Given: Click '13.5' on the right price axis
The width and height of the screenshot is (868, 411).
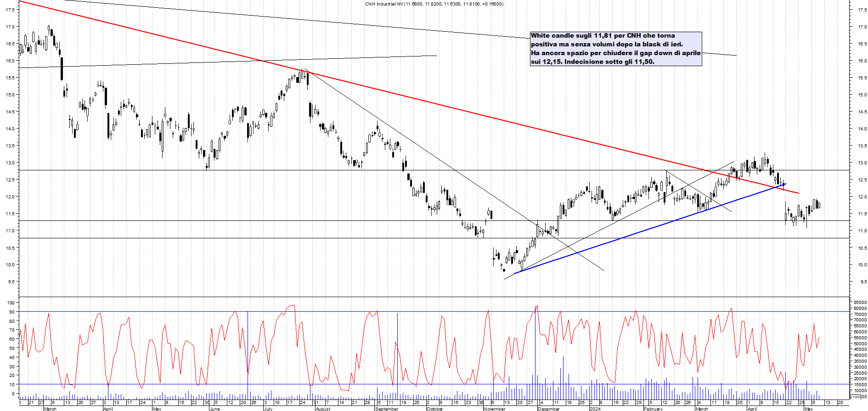Looking at the screenshot, I should tap(862, 146).
